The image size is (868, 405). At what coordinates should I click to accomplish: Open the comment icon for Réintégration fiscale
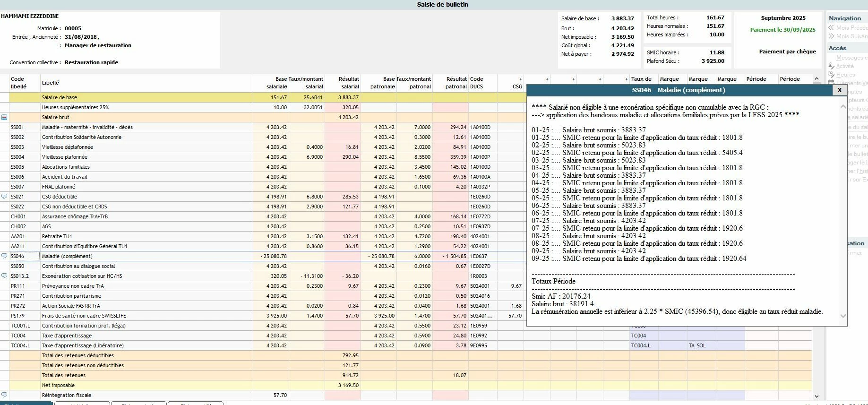(4, 395)
